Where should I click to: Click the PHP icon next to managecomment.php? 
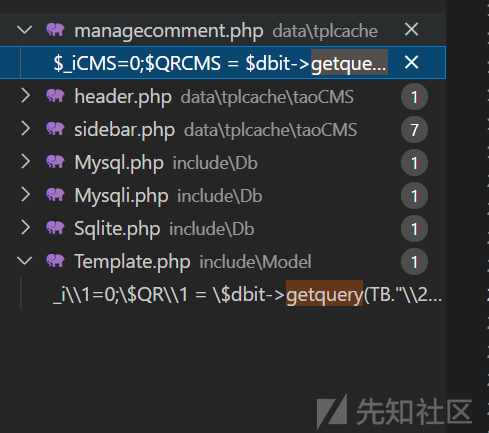point(55,30)
